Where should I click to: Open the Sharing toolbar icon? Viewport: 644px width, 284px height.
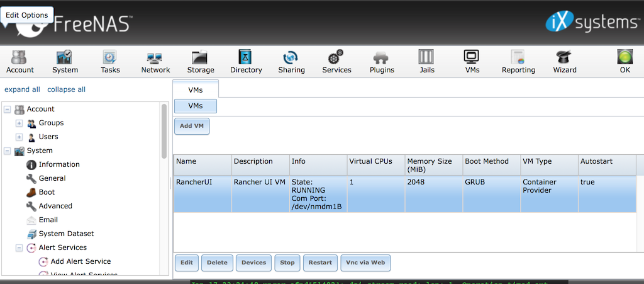coord(291,62)
